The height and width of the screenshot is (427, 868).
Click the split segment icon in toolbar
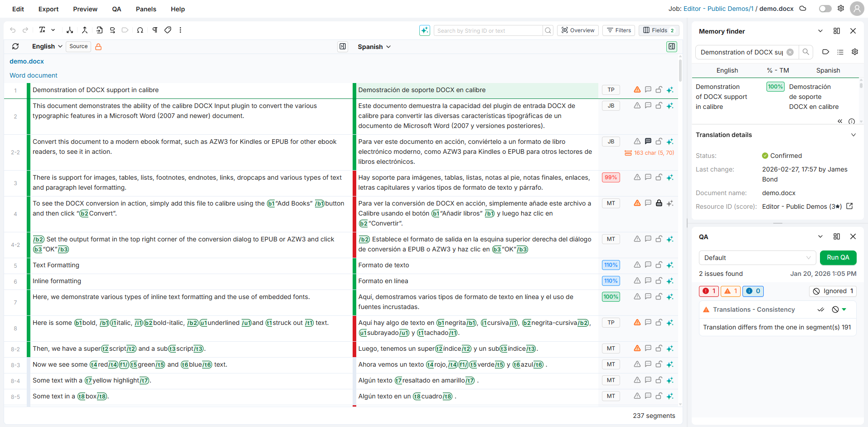coord(70,30)
